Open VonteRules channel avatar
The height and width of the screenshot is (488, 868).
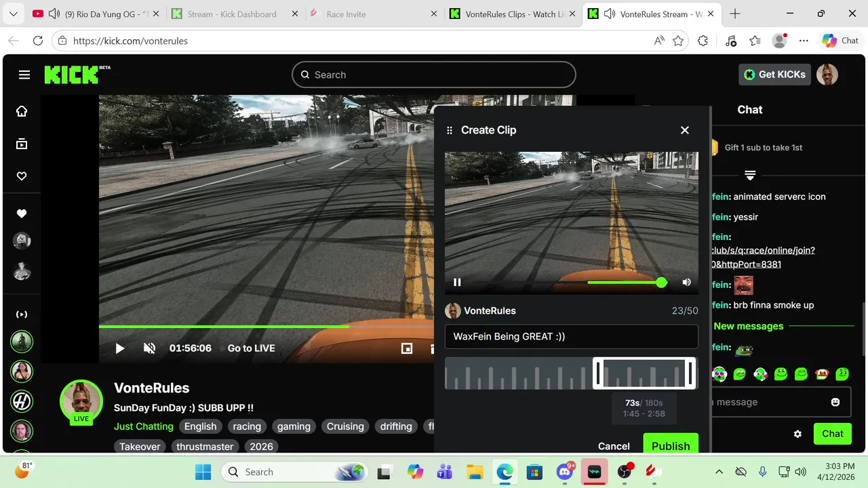[x=81, y=401]
